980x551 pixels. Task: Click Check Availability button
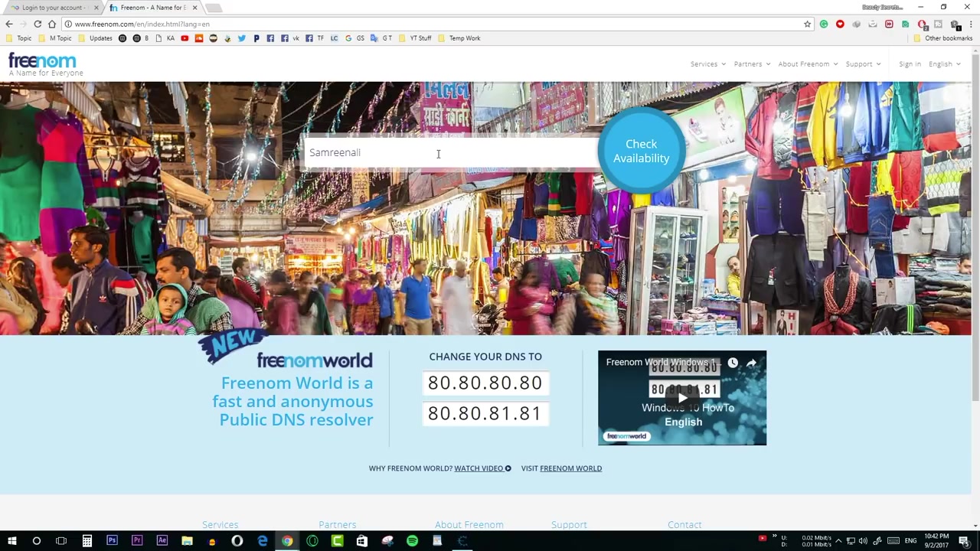[x=641, y=151]
